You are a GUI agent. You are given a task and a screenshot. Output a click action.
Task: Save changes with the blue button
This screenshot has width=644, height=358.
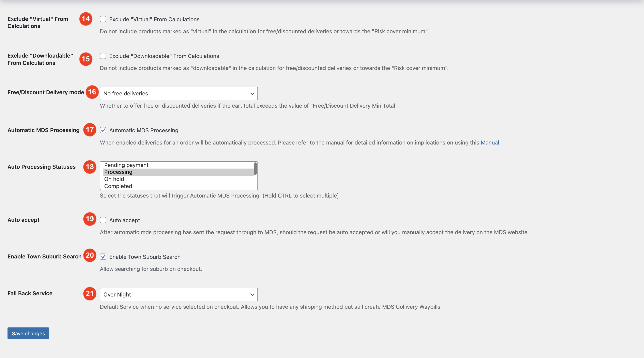(28, 333)
